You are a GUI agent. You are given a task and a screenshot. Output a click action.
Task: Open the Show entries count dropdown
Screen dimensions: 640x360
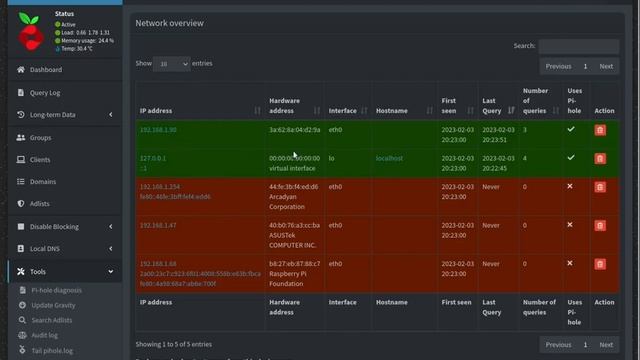coord(172,64)
